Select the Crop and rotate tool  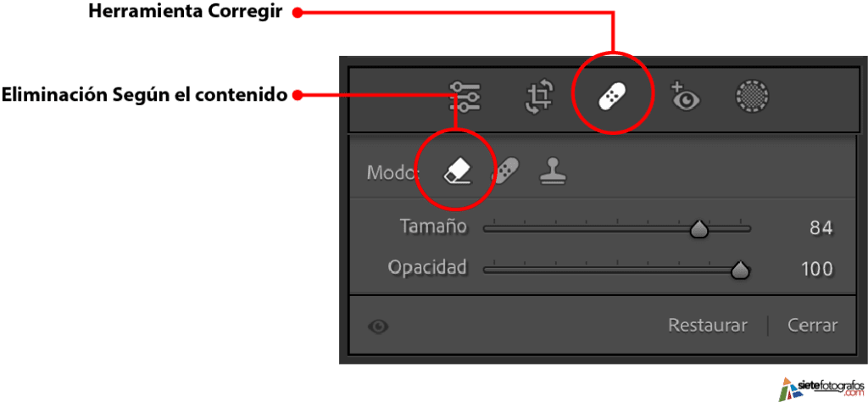coord(539,97)
